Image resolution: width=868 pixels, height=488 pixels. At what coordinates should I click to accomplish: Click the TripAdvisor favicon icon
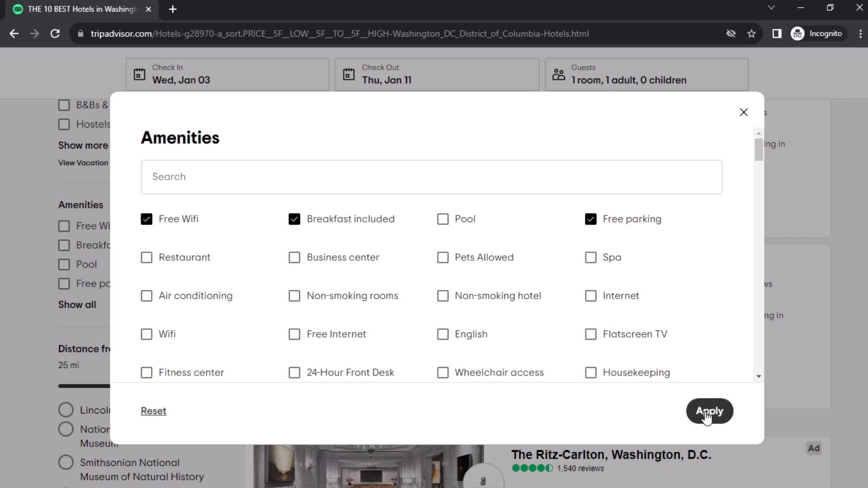tap(17, 9)
